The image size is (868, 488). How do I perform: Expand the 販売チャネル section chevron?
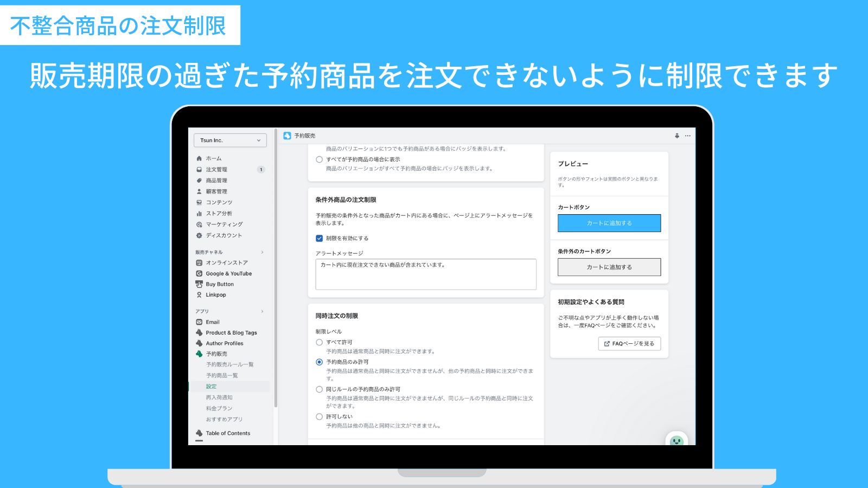(x=262, y=252)
